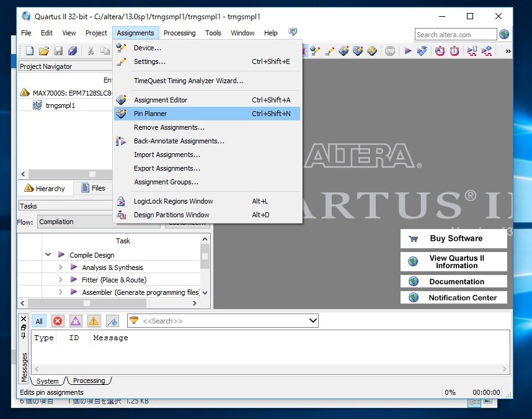Click the feedback speech bubble icon in menu bar
The height and width of the screenshot is (419, 532).
(293, 32)
